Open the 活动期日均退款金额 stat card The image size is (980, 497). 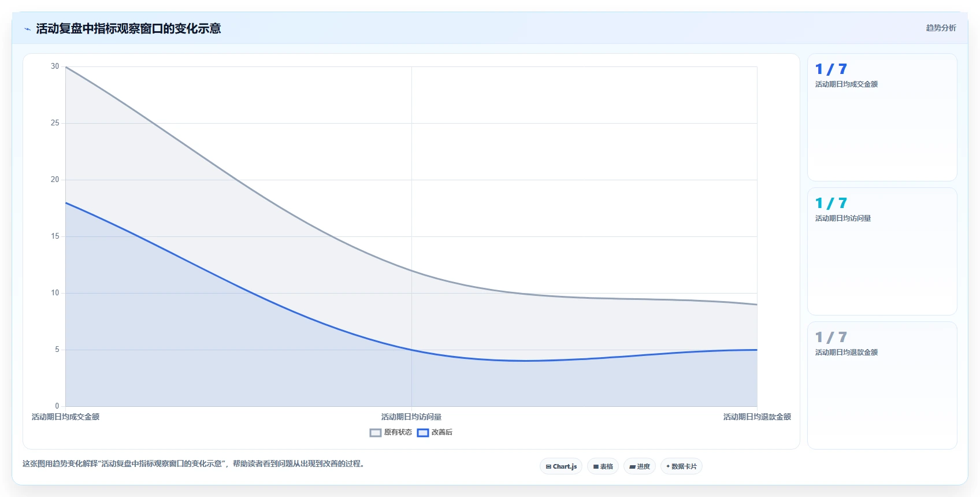(x=882, y=385)
